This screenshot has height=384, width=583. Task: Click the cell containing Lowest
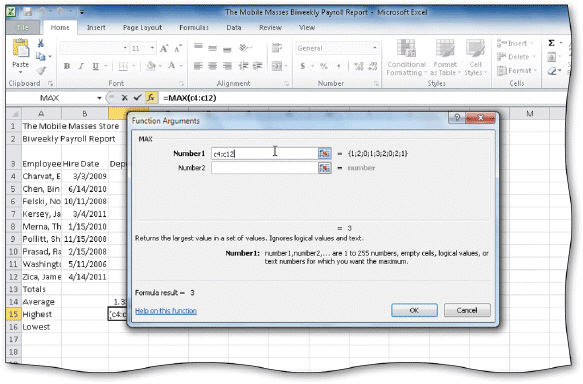coord(41,327)
